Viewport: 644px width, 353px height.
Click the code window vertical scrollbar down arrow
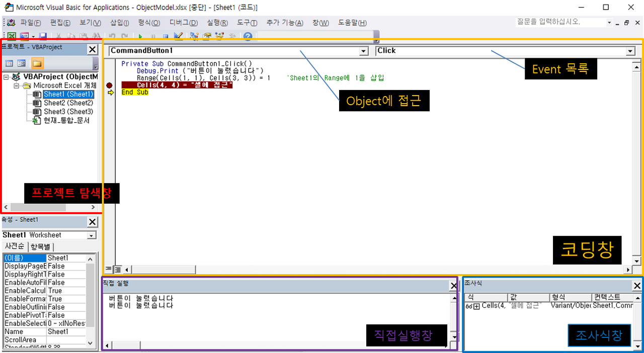[x=637, y=261]
